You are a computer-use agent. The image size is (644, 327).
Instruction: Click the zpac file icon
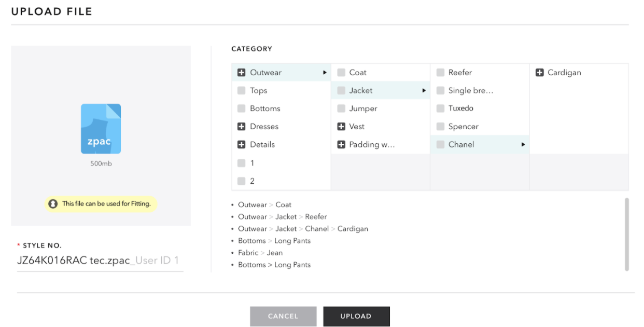[101, 129]
